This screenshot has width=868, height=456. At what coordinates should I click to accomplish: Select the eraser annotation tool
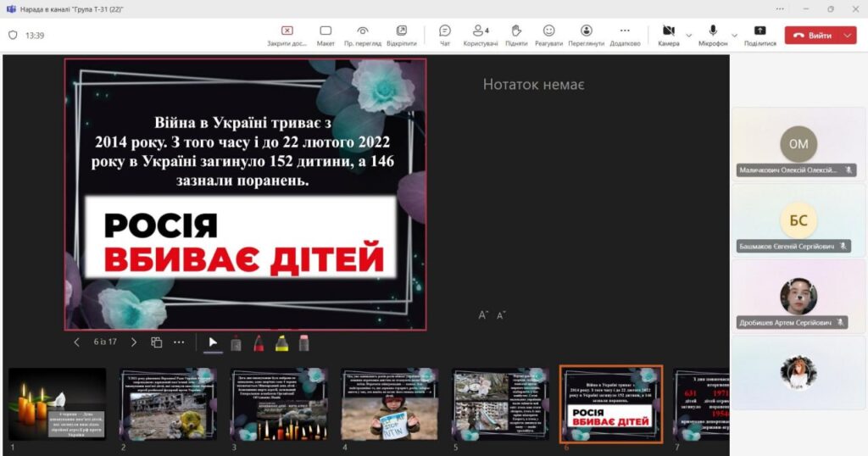point(304,342)
